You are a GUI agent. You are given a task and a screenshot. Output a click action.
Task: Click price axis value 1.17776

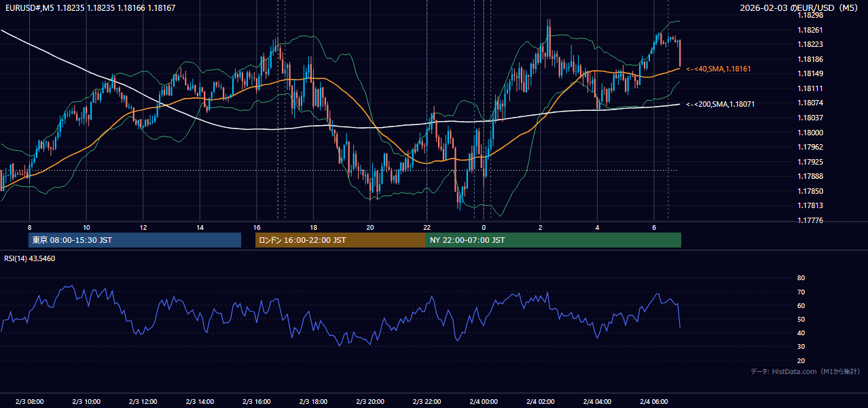[810, 220]
